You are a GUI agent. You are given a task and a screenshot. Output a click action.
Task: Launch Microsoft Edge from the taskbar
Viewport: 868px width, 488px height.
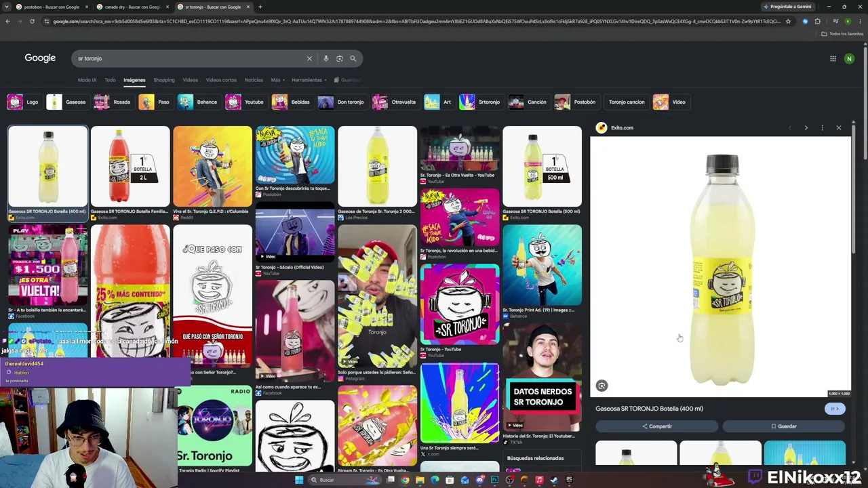pyautogui.click(x=435, y=480)
